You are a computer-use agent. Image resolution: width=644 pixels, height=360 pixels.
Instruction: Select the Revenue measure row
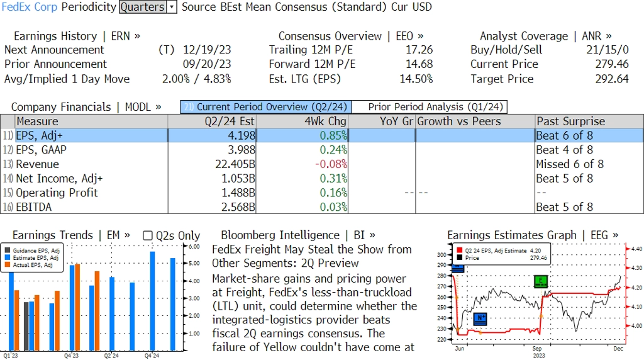click(322, 164)
